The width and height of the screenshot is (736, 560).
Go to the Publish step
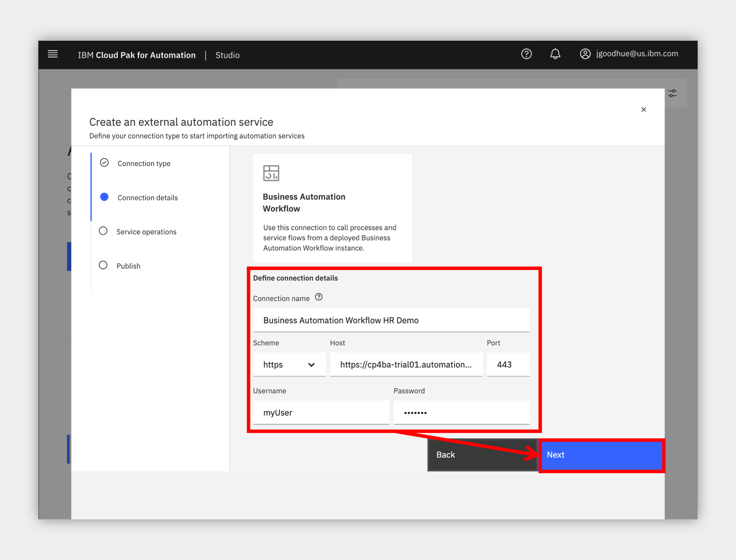tap(128, 266)
